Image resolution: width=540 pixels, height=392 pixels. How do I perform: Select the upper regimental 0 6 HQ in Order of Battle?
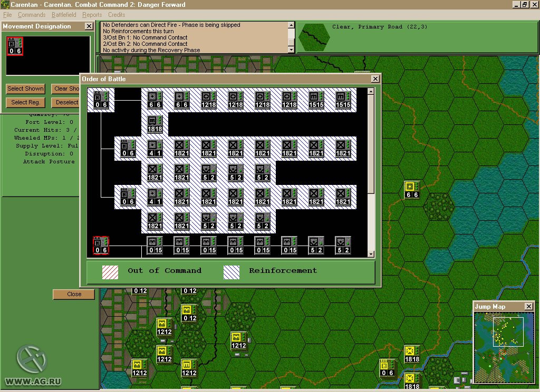click(x=128, y=149)
